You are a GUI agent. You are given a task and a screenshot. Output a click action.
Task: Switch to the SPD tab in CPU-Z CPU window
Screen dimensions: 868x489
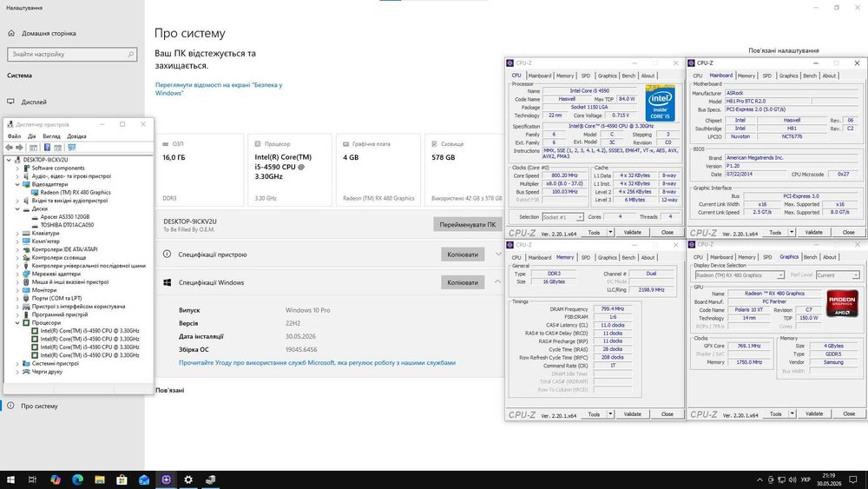pos(586,76)
